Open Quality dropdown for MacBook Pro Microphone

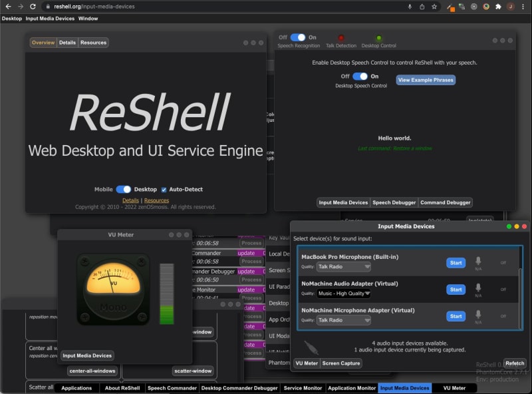343,267
